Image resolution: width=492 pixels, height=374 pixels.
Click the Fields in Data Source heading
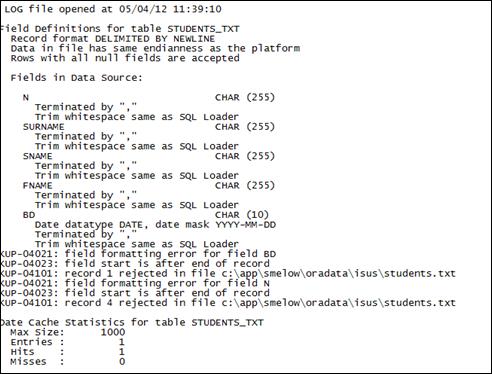[x=76, y=78]
